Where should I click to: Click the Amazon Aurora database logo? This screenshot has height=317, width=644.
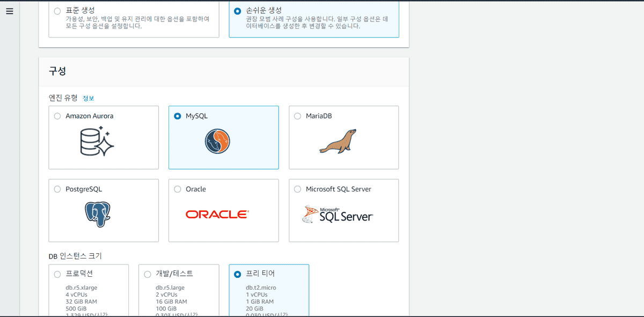click(x=97, y=142)
